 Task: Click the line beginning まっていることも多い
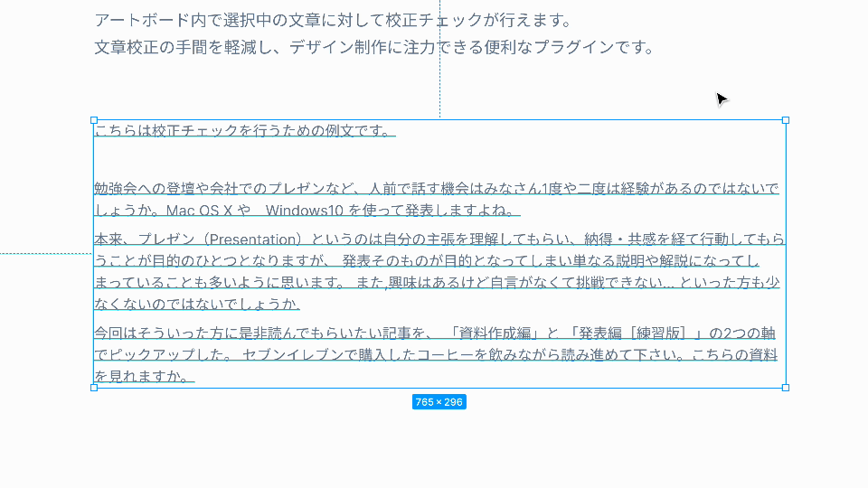437,283
